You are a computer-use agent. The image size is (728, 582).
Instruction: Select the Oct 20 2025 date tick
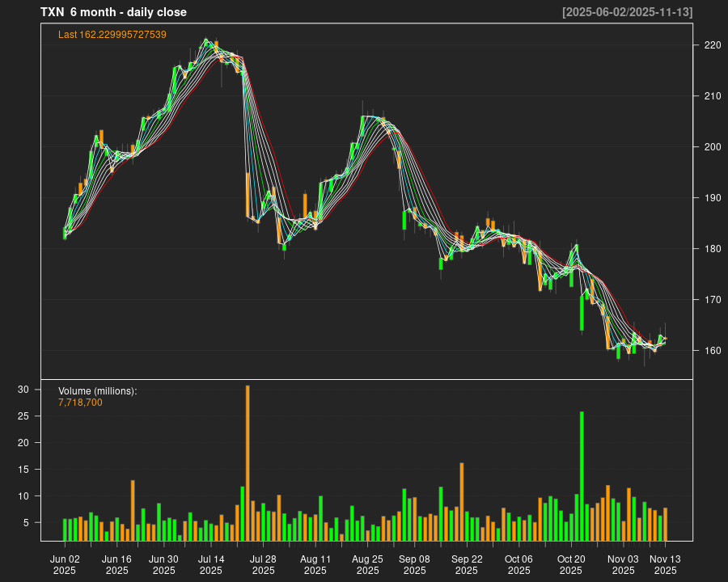tap(571, 564)
